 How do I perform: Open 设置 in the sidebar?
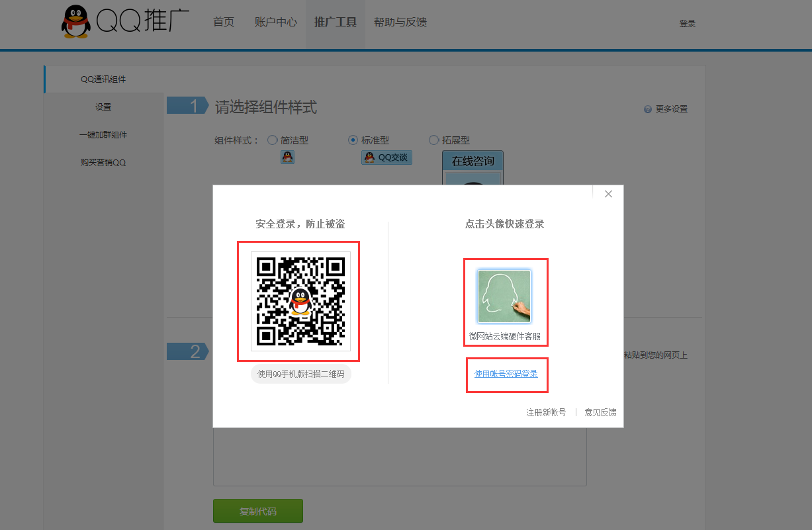[x=103, y=107]
